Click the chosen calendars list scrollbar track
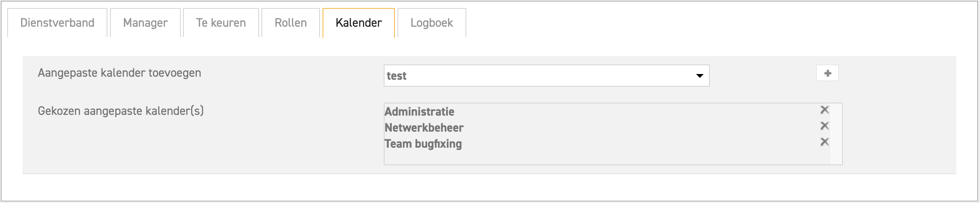Screen dimensions: 980x203 [836, 134]
